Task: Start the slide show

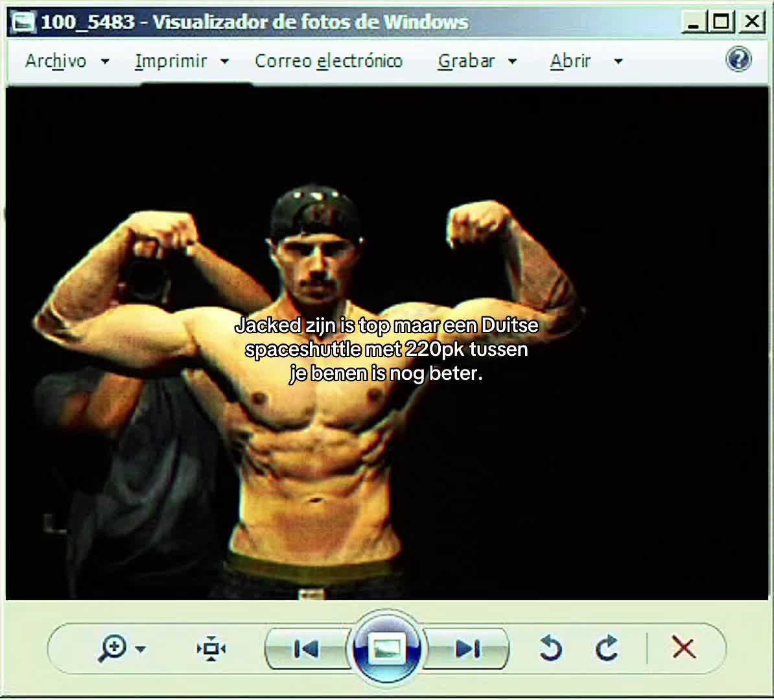Action: click(x=386, y=649)
